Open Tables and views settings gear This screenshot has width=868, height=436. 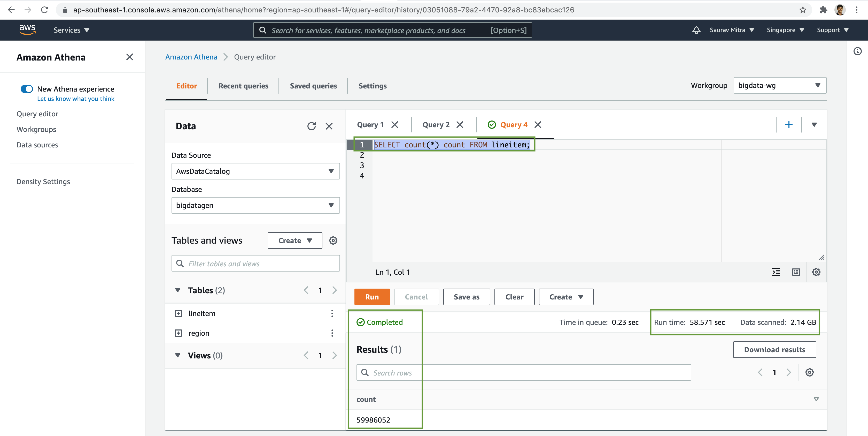coord(333,240)
